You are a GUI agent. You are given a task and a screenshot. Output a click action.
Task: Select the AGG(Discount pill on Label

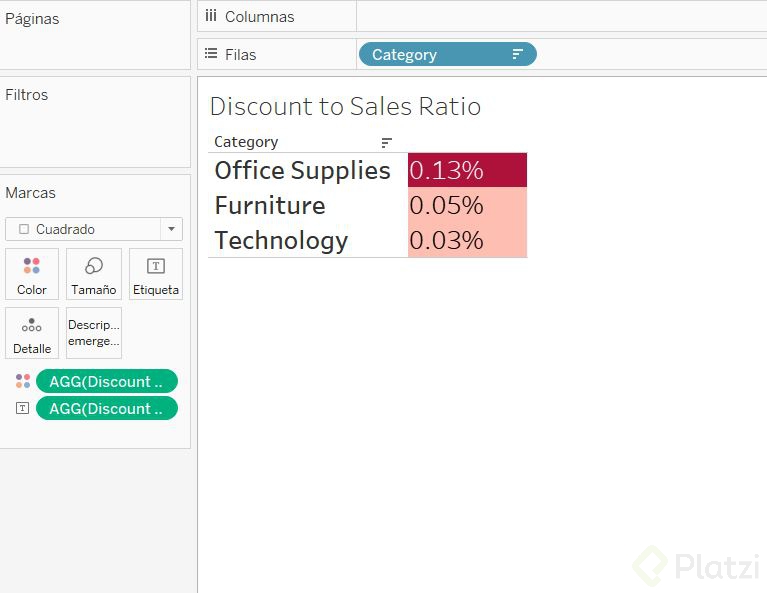pyautogui.click(x=107, y=408)
